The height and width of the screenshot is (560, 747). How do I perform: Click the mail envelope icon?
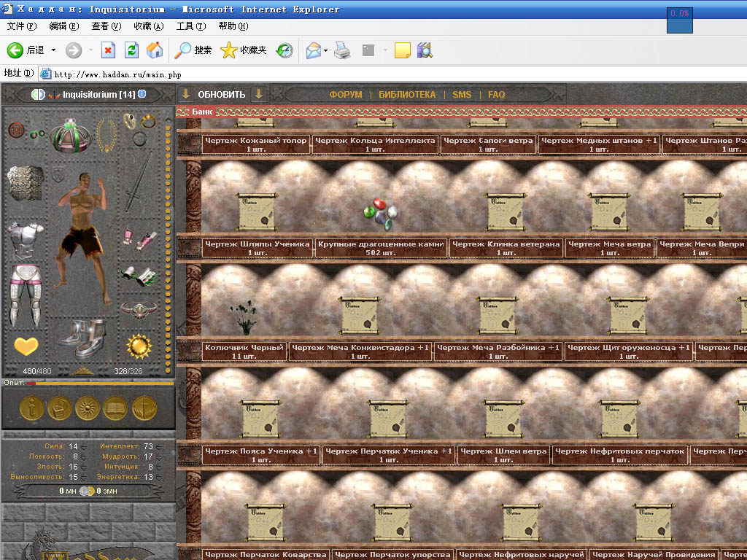(x=314, y=50)
